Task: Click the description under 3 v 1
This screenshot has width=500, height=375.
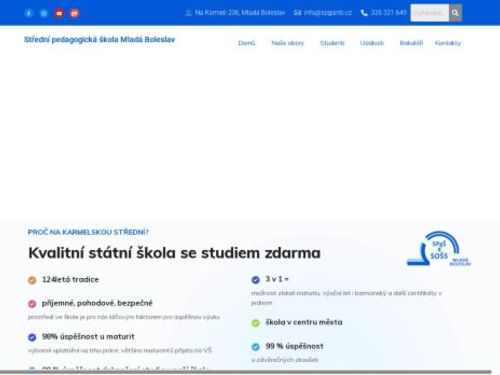Action: 346,298
